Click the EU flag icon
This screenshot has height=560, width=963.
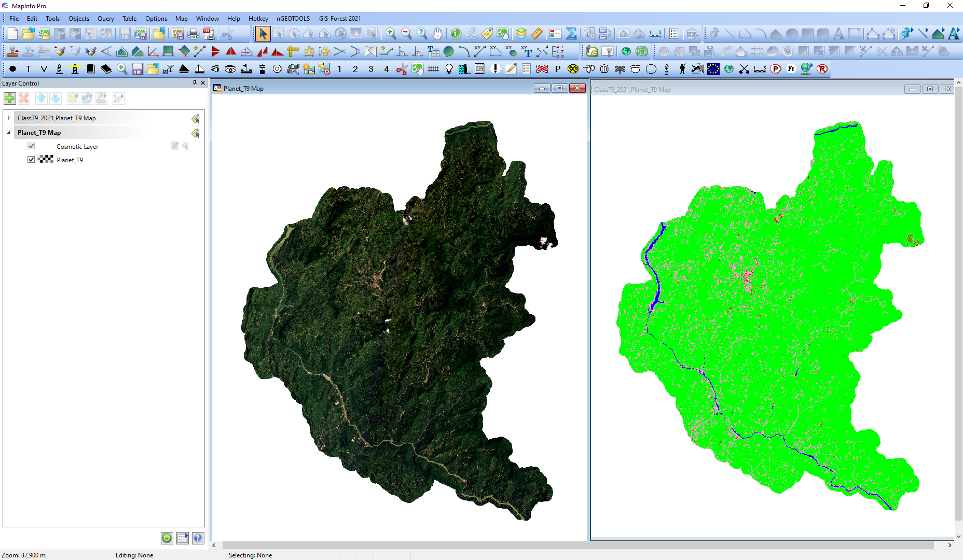tap(713, 69)
